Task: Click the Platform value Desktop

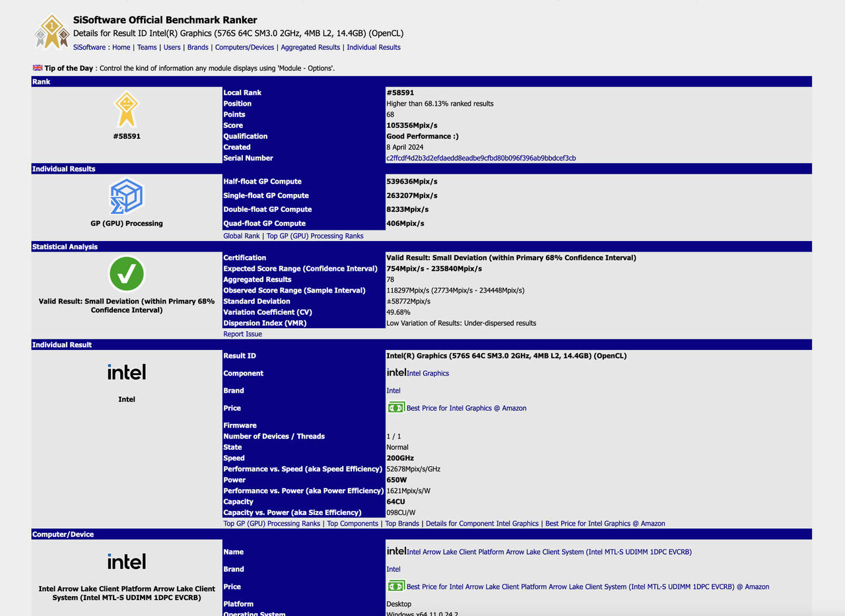Action: [399, 604]
